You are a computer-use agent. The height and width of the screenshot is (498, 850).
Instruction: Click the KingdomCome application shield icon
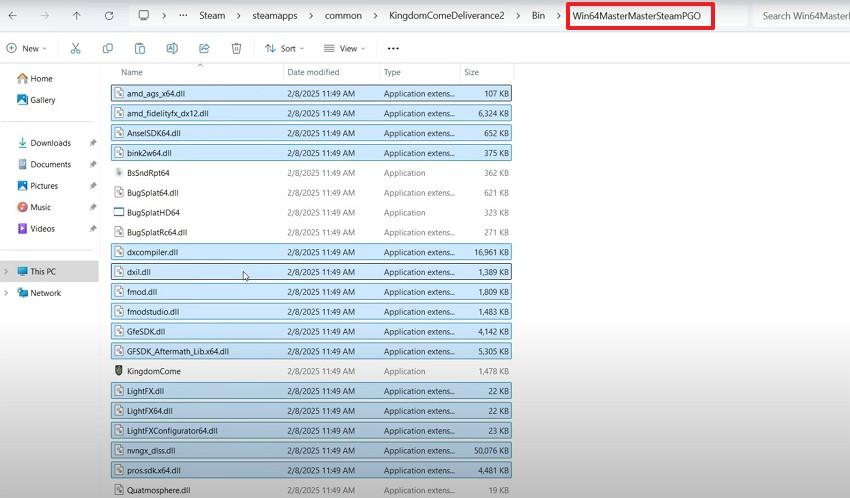click(119, 371)
